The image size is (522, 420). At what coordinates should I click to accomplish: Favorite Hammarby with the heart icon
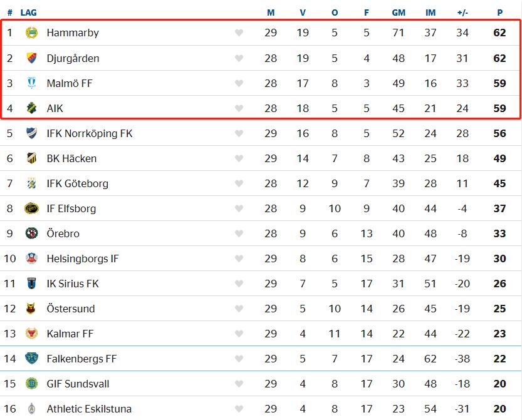(x=239, y=33)
